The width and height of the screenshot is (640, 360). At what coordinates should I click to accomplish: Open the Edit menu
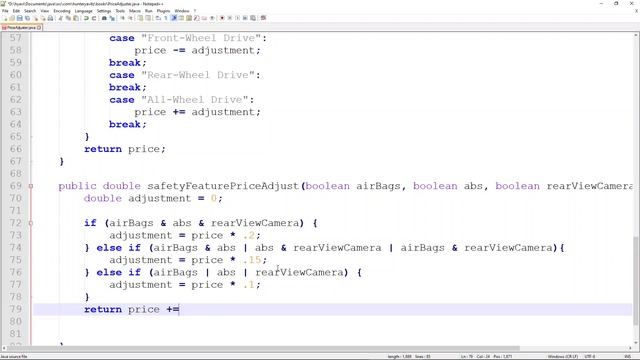[16, 11]
